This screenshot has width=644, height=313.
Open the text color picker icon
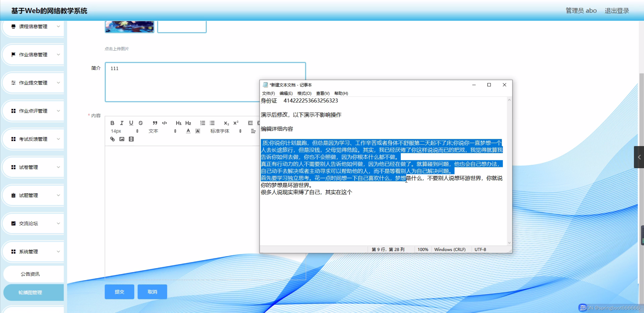188,131
